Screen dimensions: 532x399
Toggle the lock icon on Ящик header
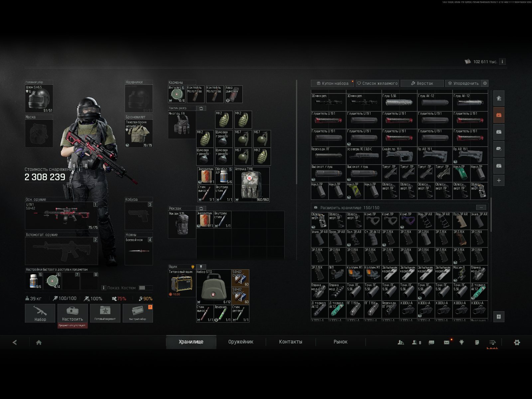point(201,267)
